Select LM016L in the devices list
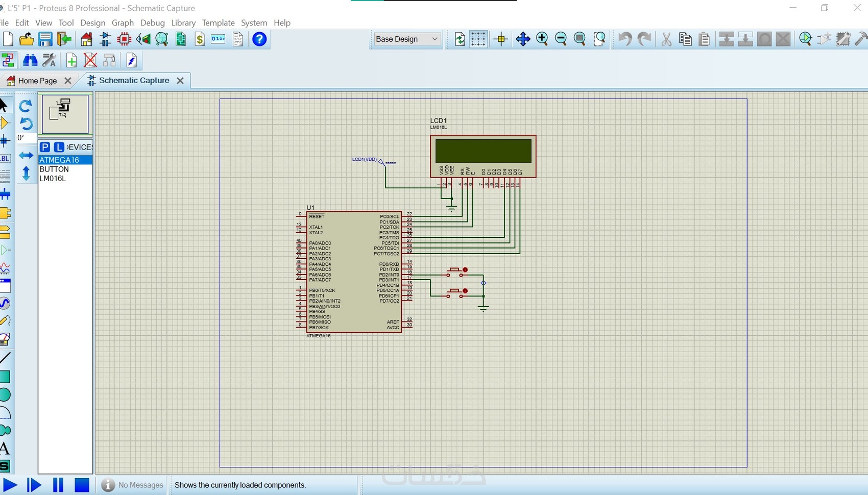 pos(53,179)
